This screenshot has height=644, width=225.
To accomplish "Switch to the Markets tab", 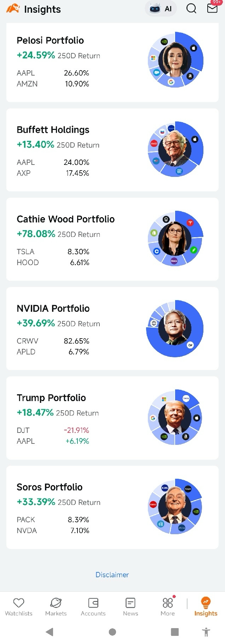I will [56, 607].
